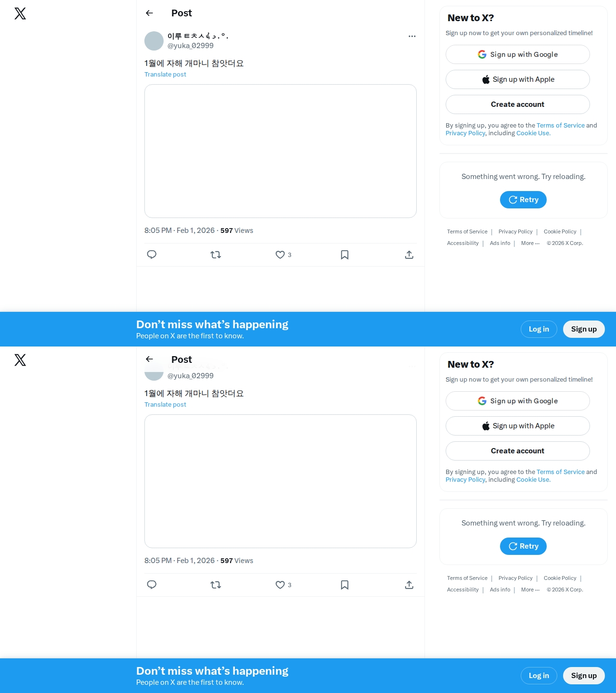This screenshot has height=693, width=616.
Task: Click the repost icon under the lower post copy
Action: point(216,585)
